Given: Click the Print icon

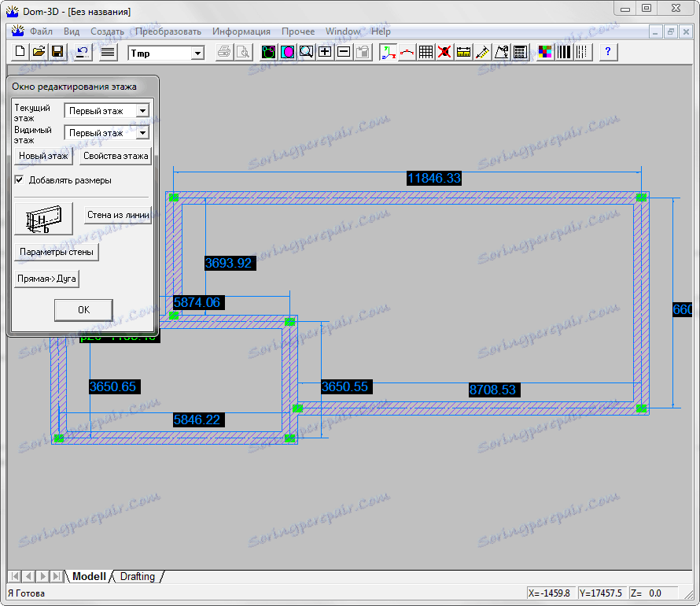Looking at the screenshot, I should (224, 52).
